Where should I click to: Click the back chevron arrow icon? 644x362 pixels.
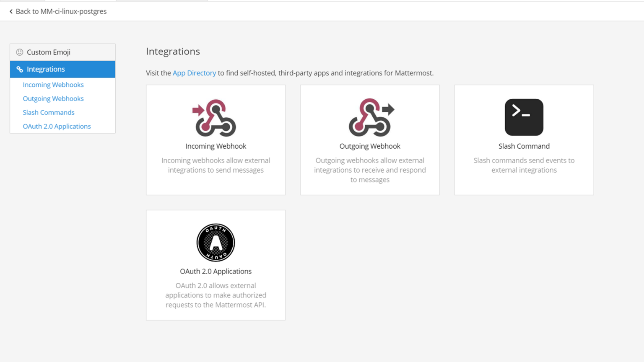tap(11, 12)
